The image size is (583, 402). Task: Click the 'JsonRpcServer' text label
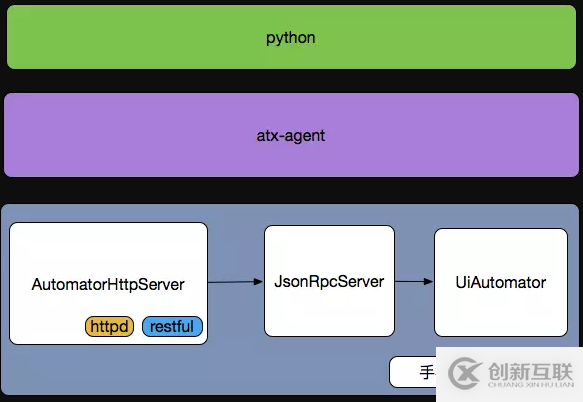329,282
